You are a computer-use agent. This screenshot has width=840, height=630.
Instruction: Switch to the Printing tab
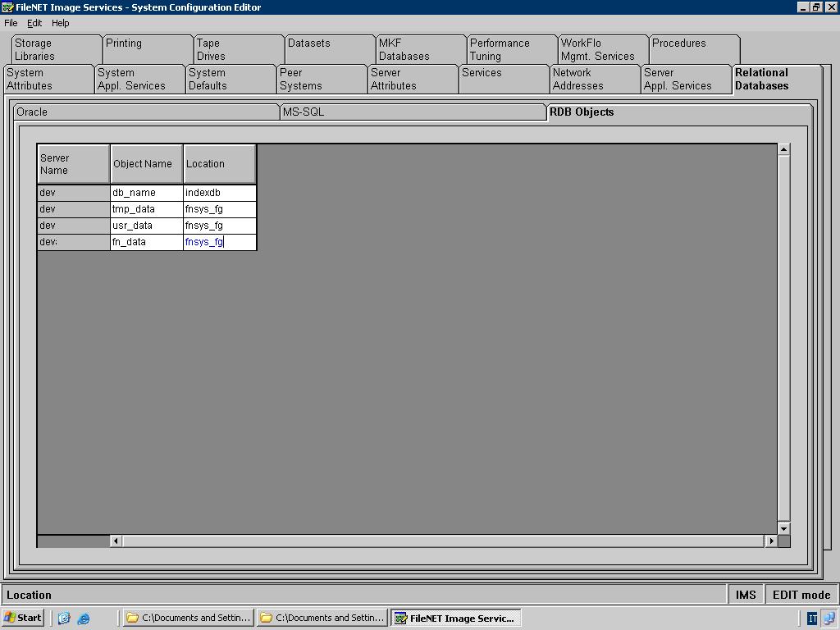[x=148, y=49]
